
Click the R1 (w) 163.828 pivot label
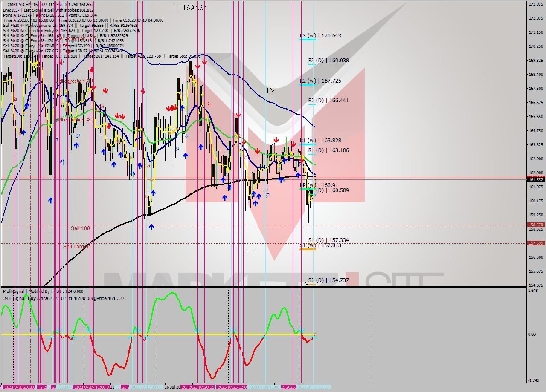(320, 140)
